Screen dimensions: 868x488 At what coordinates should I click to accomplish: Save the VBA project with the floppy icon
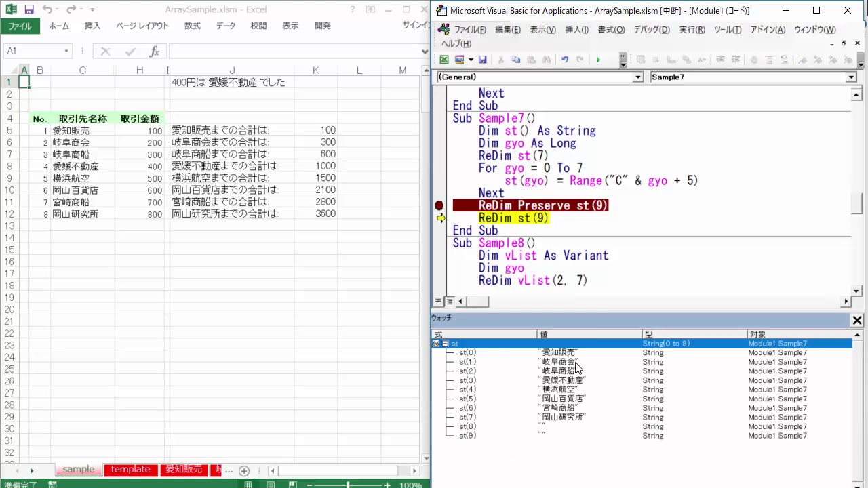click(483, 60)
